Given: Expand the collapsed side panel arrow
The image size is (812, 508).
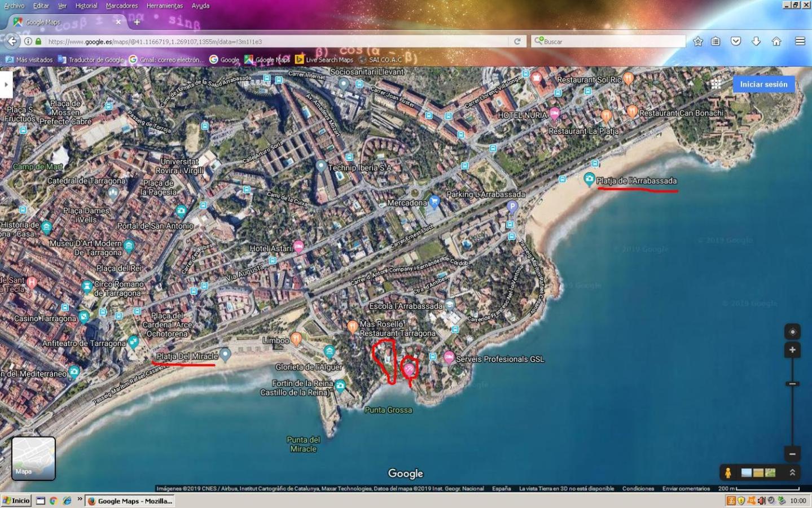Looking at the screenshot, I should point(6,85).
